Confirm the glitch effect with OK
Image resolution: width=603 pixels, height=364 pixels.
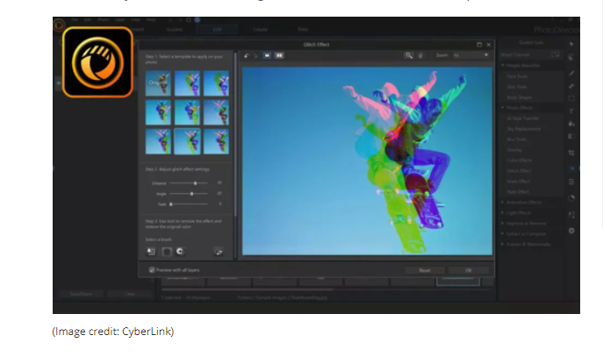pyautogui.click(x=468, y=270)
